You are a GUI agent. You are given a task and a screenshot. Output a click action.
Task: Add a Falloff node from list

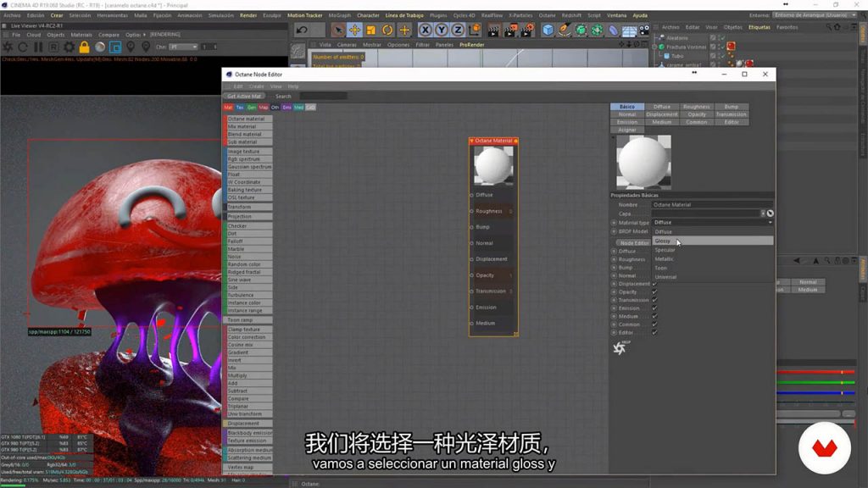(248, 241)
